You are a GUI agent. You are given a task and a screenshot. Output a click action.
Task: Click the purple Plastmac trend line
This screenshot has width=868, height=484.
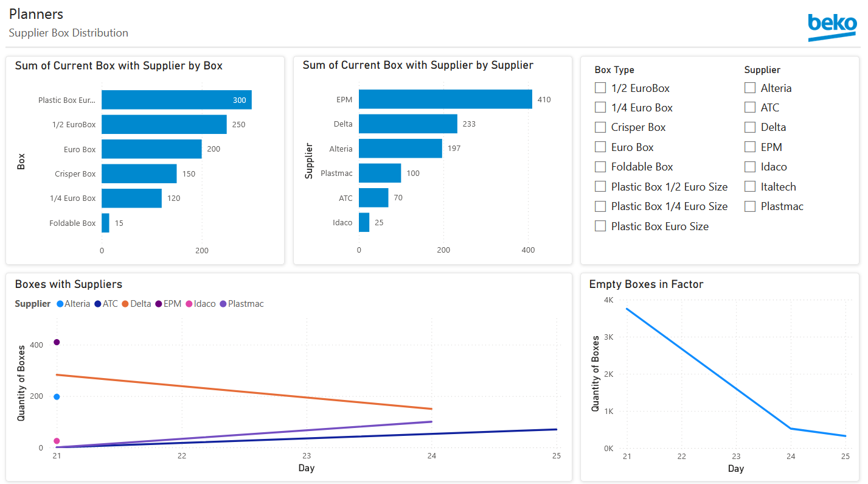(x=244, y=435)
